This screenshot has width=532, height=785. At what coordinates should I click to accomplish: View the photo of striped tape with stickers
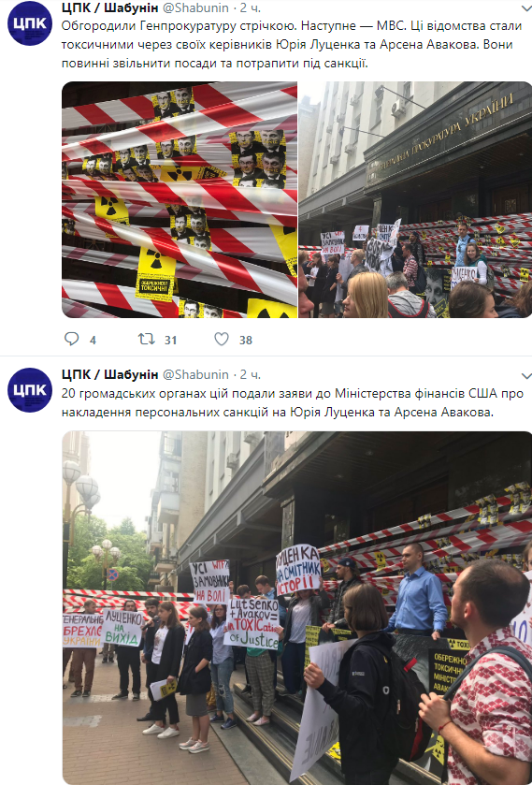(x=180, y=199)
